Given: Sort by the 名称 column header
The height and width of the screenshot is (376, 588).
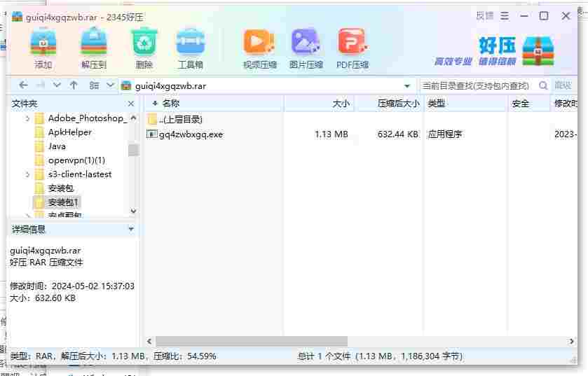Looking at the screenshot, I should tap(171, 104).
